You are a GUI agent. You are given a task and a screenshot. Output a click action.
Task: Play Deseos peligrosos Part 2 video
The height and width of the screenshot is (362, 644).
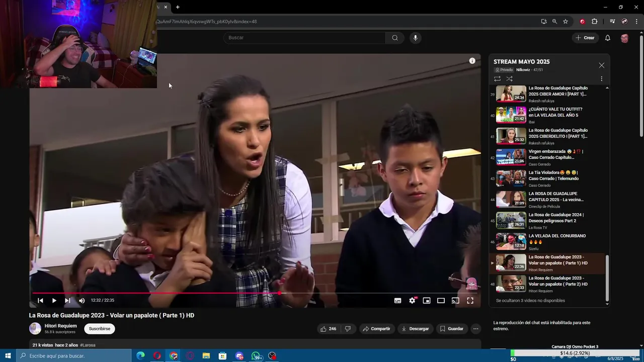(x=548, y=221)
